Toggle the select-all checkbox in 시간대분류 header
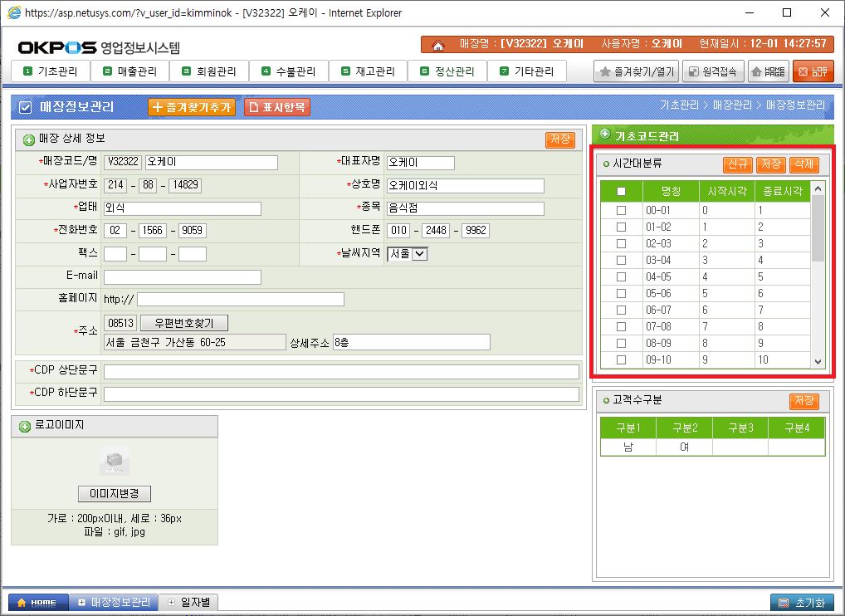845x616 pixels. coord(621,192)
